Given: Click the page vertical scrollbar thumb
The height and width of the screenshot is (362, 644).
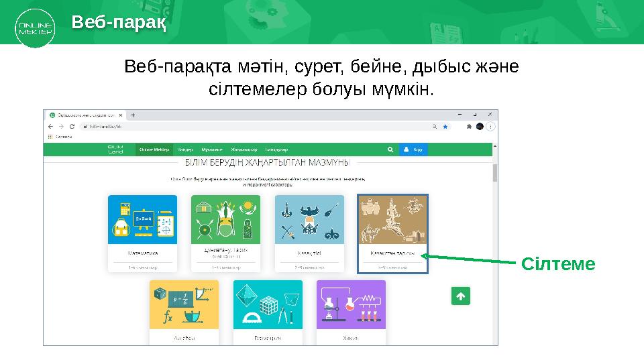Looking at the screenshot, I should pos(495,173).
